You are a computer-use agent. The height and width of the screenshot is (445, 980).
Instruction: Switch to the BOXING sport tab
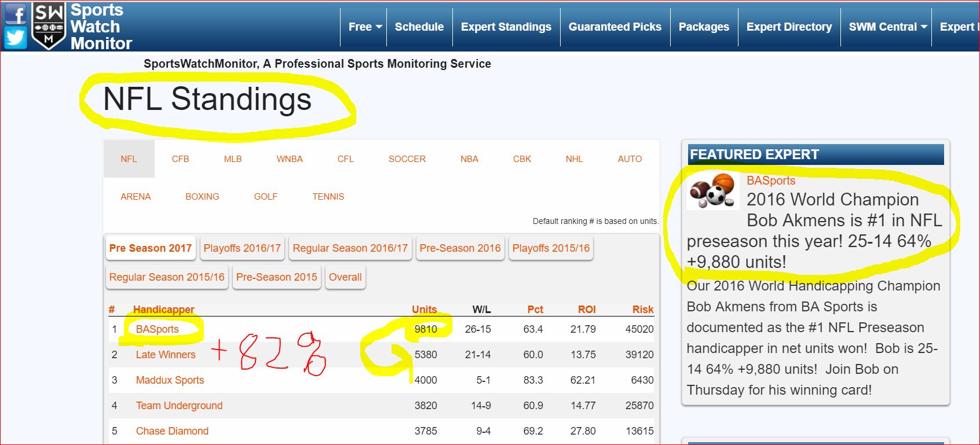tap(202, 196)
